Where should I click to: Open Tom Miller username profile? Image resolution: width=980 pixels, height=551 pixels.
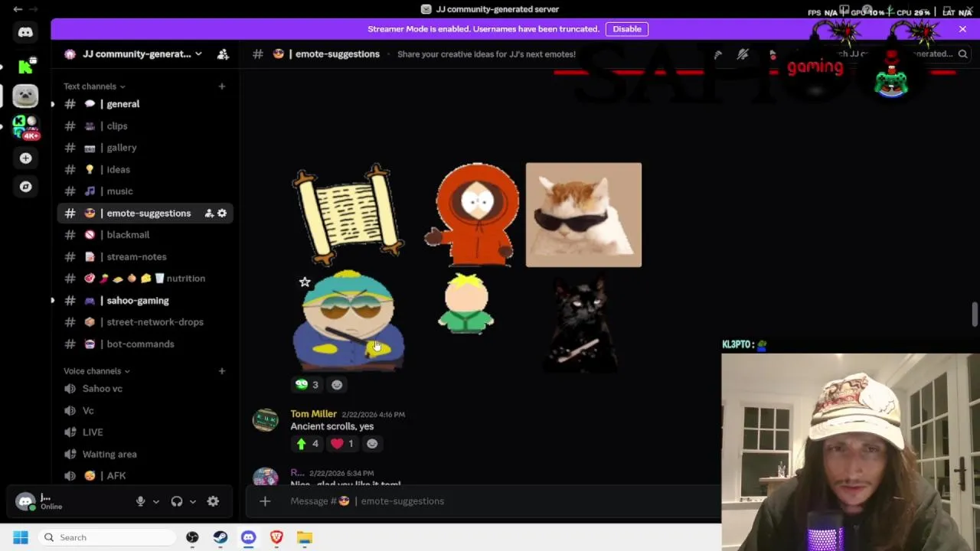tap(313, 414)
